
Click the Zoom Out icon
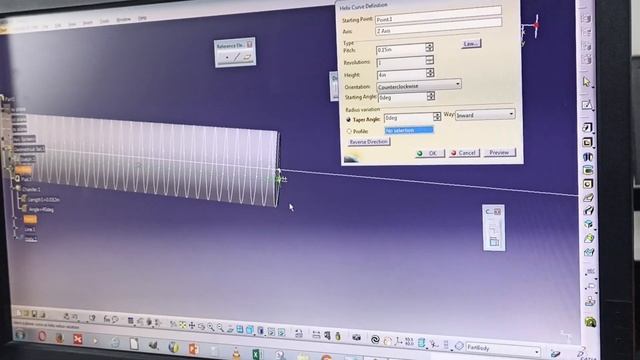click(220, 327)
